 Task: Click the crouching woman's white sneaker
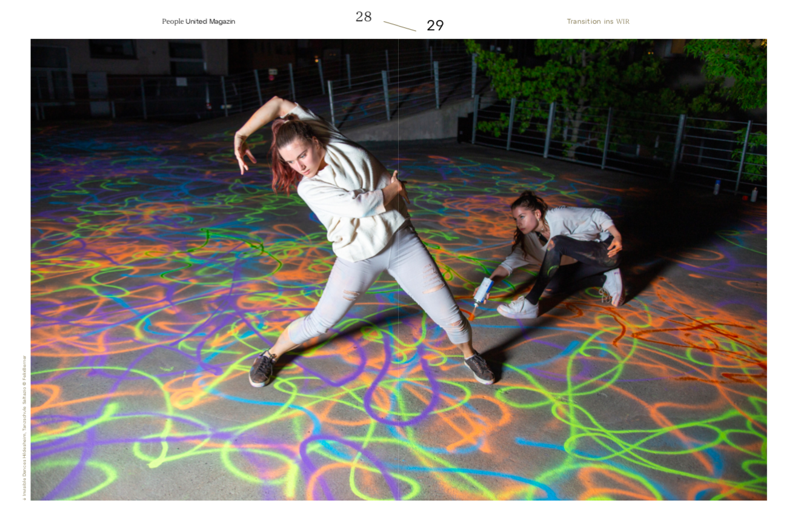(518, 308)
